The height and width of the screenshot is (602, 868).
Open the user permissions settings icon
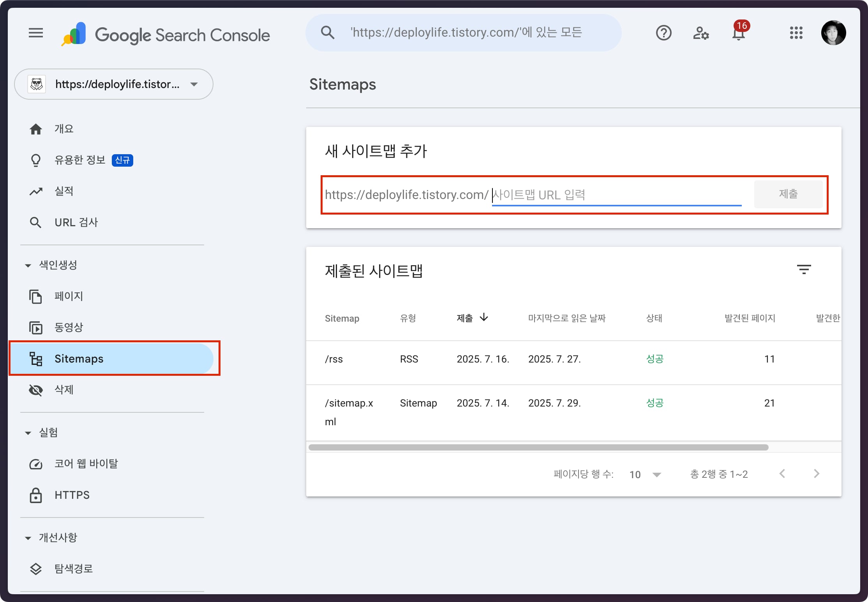[x=701, y=33]
